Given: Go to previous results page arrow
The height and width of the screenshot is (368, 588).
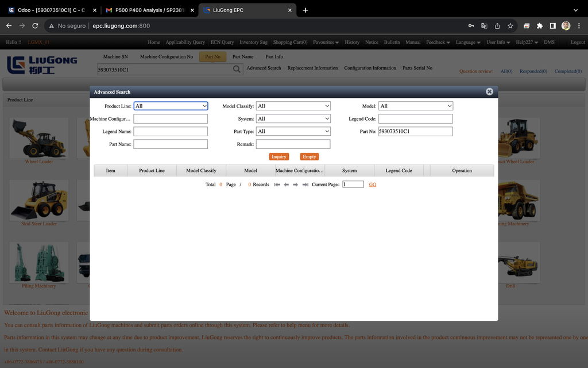Looking at the screenshot, I should [x=286, y=185].
